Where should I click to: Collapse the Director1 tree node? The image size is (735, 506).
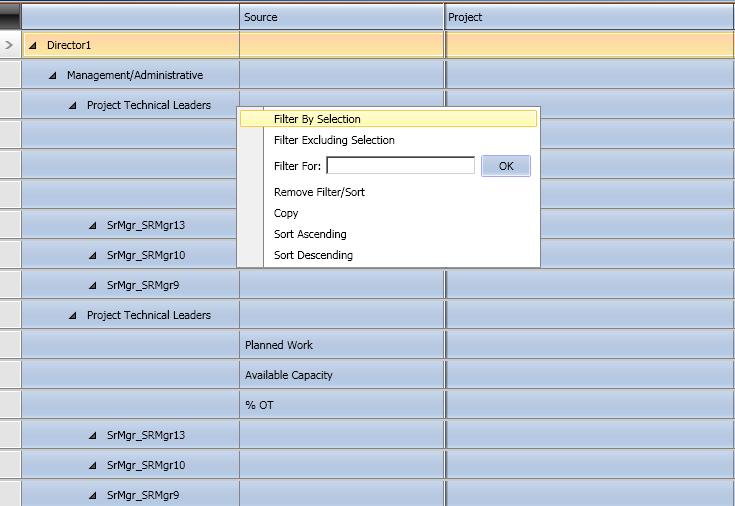pyautogui.click(x=33, y=45)
